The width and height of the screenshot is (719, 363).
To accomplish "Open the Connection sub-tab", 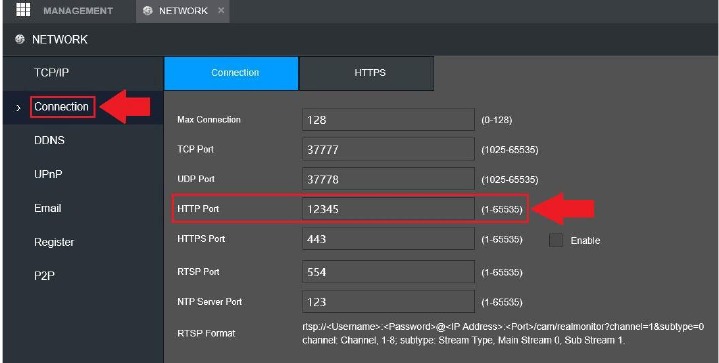I will [231, 73].
